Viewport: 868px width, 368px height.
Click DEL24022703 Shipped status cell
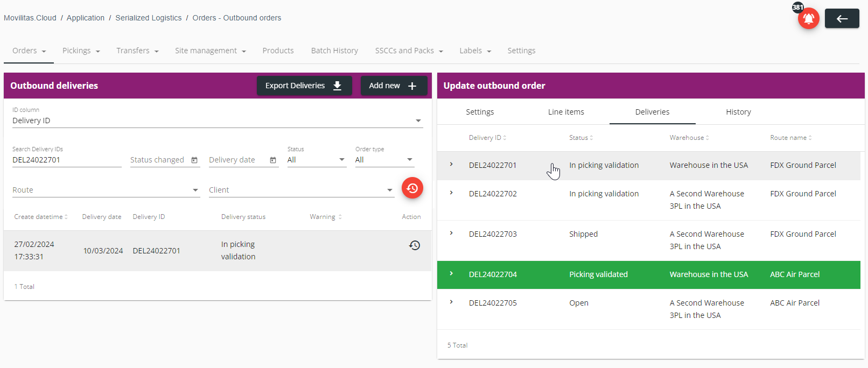[x=584, y=234]
